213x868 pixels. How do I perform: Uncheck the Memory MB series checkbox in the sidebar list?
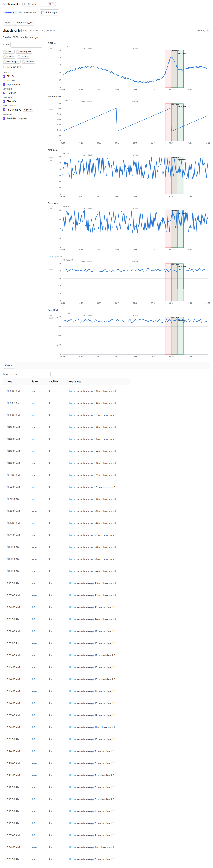(x=4, y=85)
